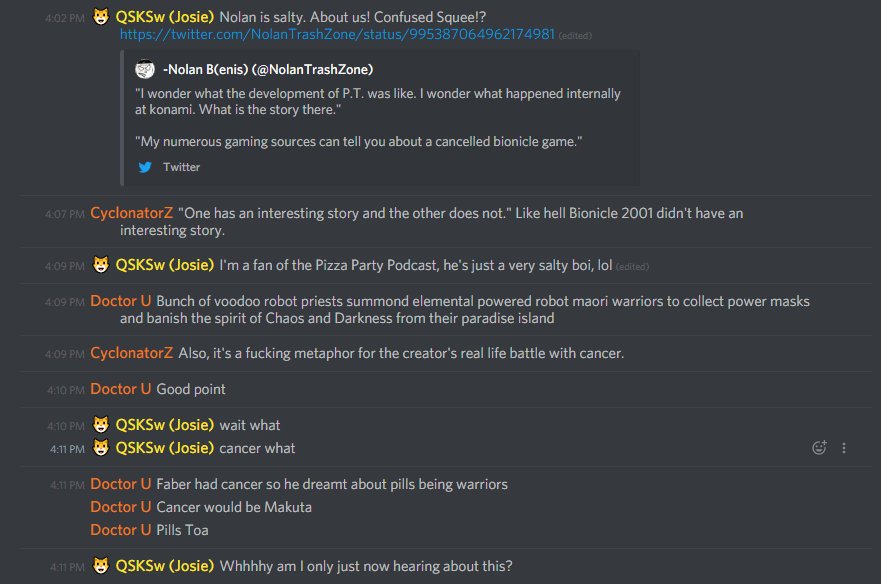Screen dimensions: 881x584
Task: Open CyclonatorZ profile from 4:07 PM message
Action: (131, 213)
